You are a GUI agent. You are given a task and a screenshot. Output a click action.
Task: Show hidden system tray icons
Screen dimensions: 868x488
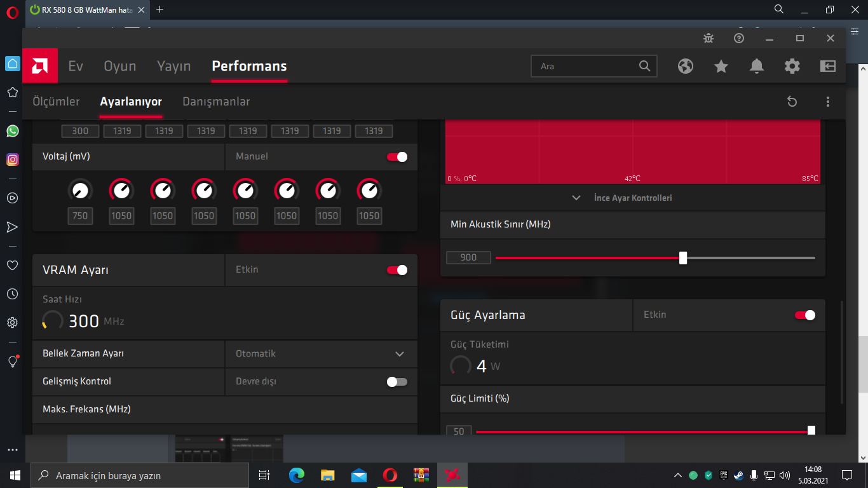679,475
